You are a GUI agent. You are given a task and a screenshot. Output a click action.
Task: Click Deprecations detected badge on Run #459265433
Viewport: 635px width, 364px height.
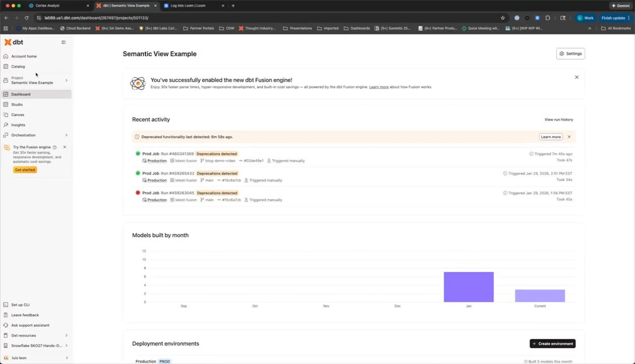(217, 174)
